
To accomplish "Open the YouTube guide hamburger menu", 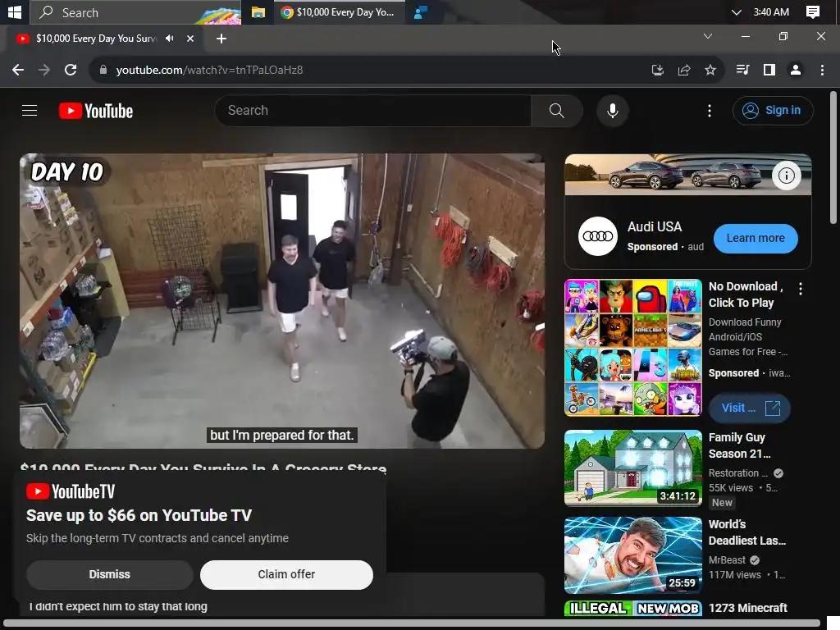I will coord(30,111).
